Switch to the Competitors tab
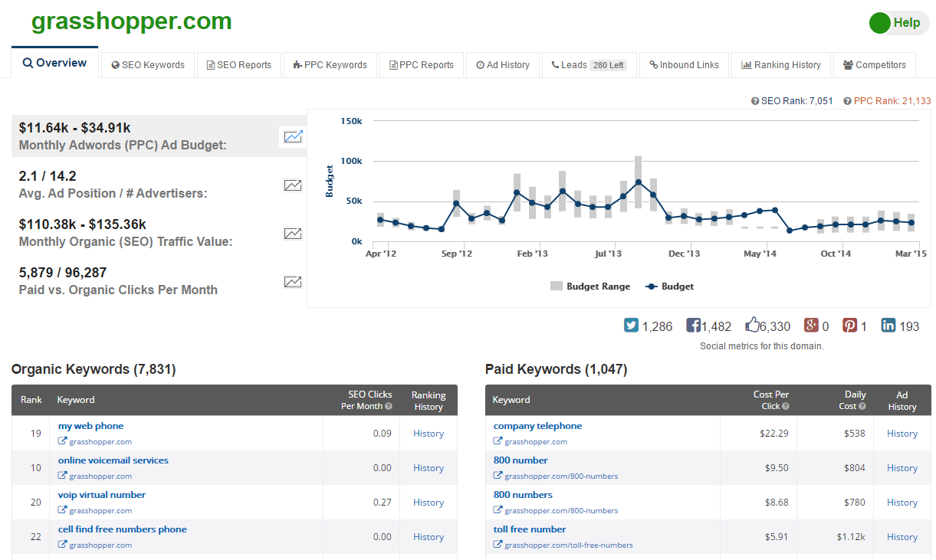Screen dimensions: 936x560 click(875, 65)
